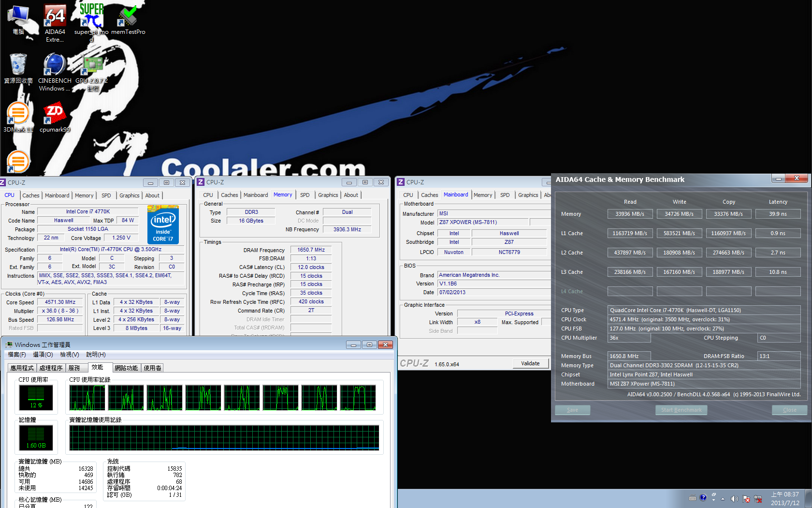812x508 pixels.
Task: Click the 實體記憶體使用記錄 memory history graph
Action: tap(224, 438)
